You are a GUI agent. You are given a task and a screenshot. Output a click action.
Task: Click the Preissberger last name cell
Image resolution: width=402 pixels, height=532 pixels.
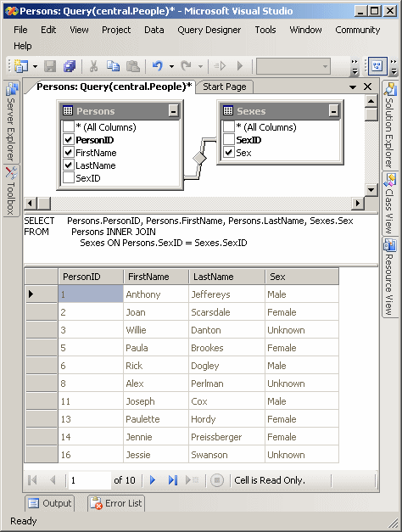tap(226, 437)
